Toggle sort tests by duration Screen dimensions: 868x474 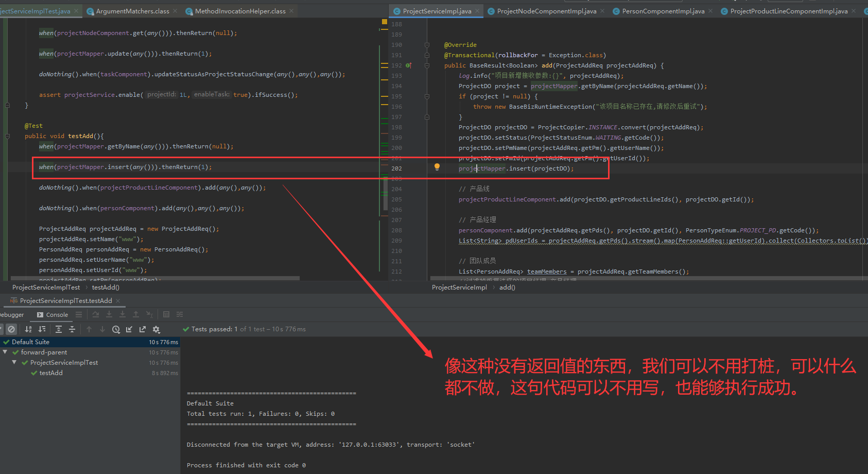(42, 329)
